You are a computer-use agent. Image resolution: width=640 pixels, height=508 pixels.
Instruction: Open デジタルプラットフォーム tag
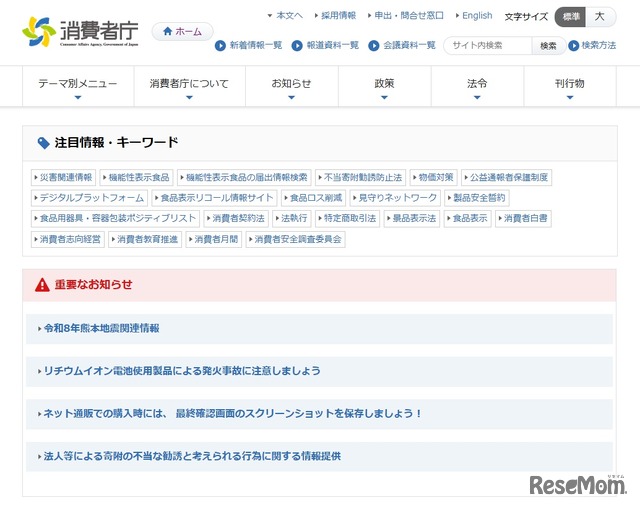coord(89,198)
